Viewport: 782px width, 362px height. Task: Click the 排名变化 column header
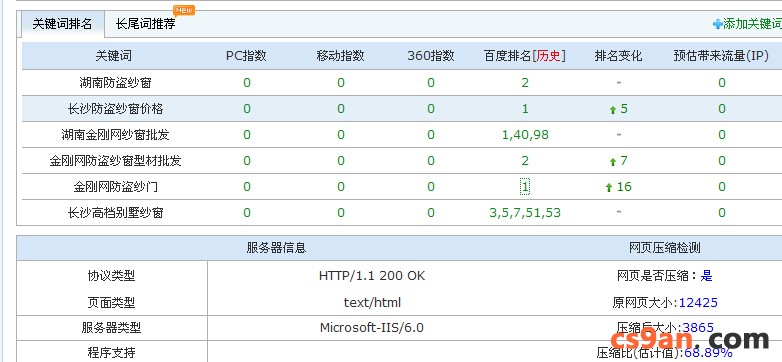coord(618,56)
